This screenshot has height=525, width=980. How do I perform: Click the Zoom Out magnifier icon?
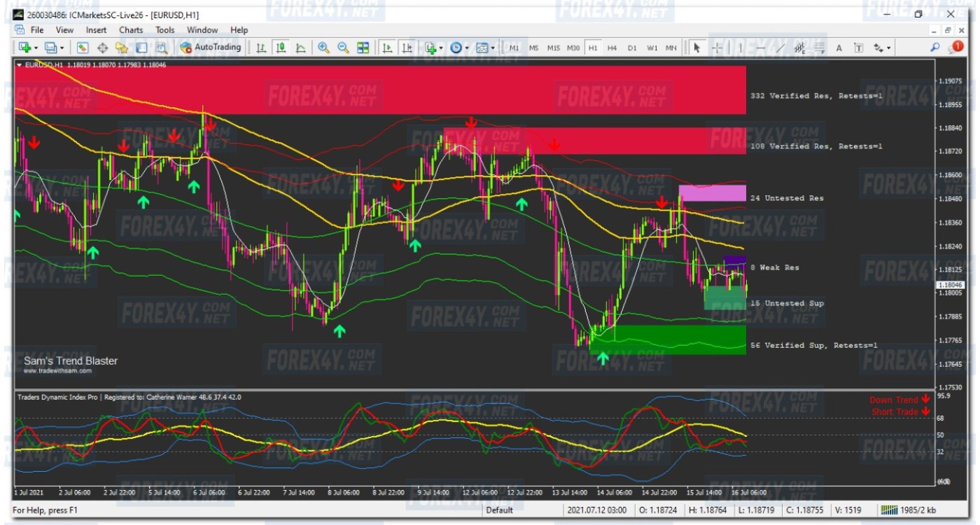(343, 48)
